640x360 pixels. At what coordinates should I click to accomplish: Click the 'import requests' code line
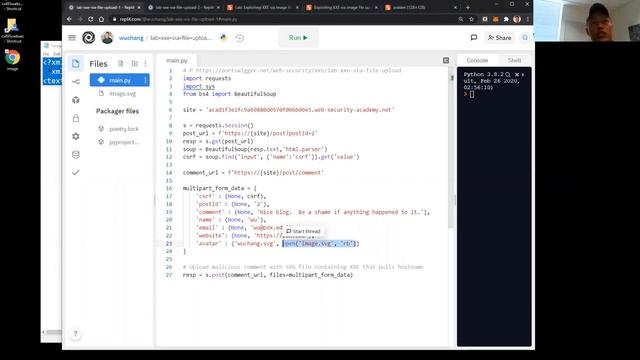[207, 78]
